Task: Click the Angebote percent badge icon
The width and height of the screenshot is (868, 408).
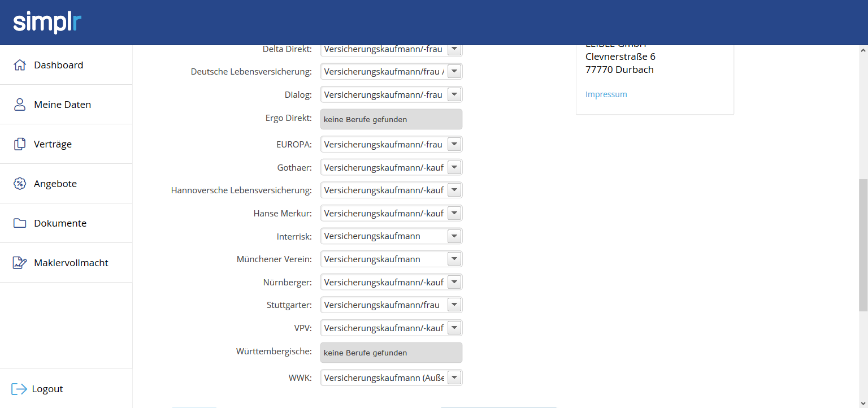Action: point(20,184)
